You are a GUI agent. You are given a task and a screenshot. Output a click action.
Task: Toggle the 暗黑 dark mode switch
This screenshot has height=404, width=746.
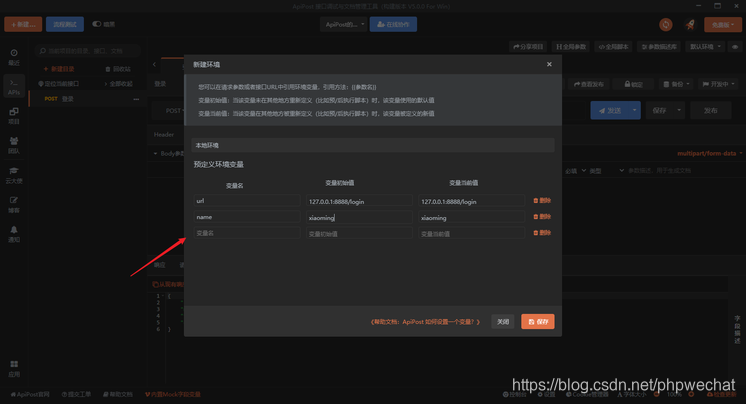[x=97, y=24]
